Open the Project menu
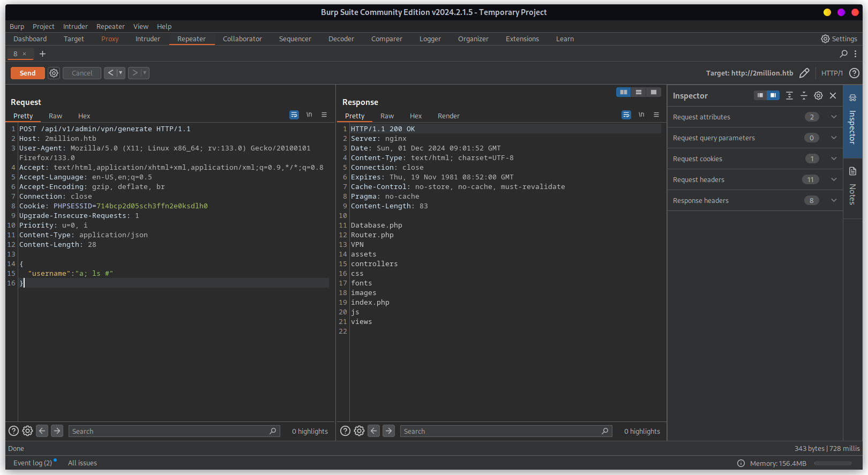This screenshot has height=475, width=868. [43, 26]
